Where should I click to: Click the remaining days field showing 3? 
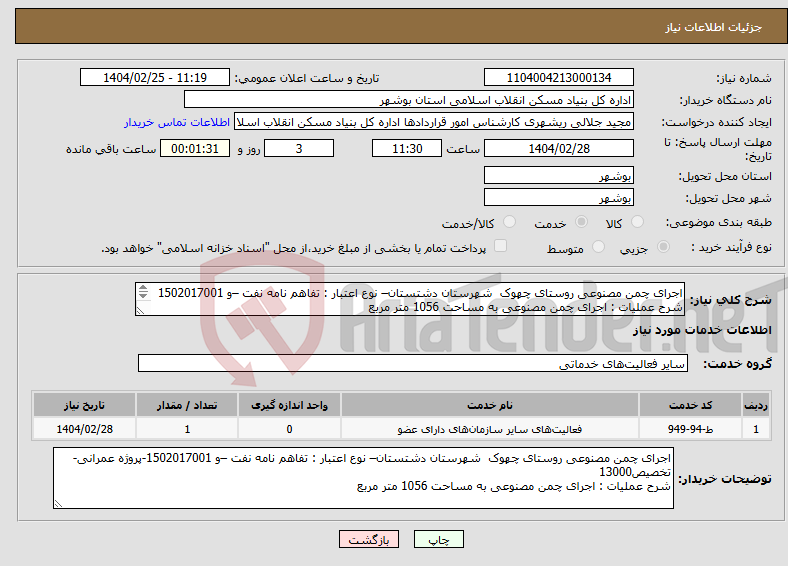[299, 148]
